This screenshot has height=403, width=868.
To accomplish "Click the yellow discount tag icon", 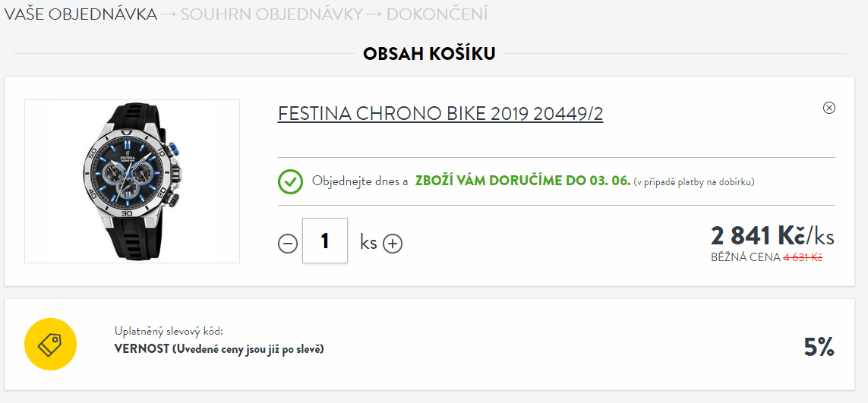I will point(50,345).
